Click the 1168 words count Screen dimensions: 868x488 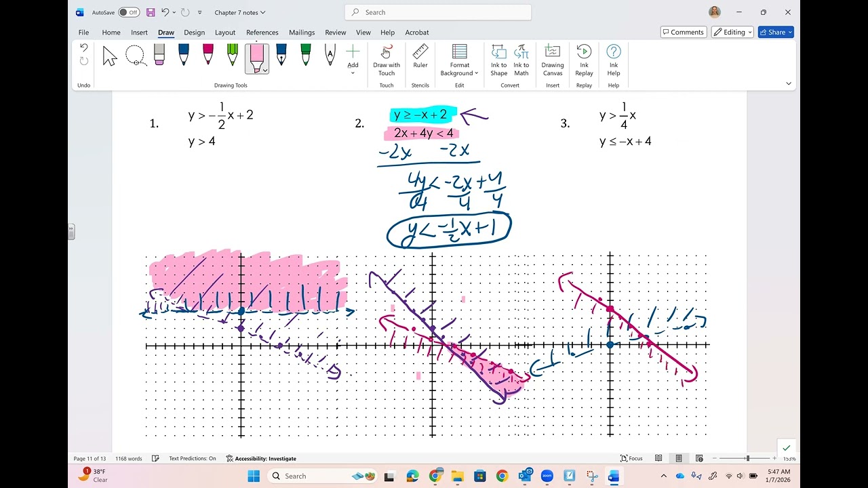coord(129,459)
